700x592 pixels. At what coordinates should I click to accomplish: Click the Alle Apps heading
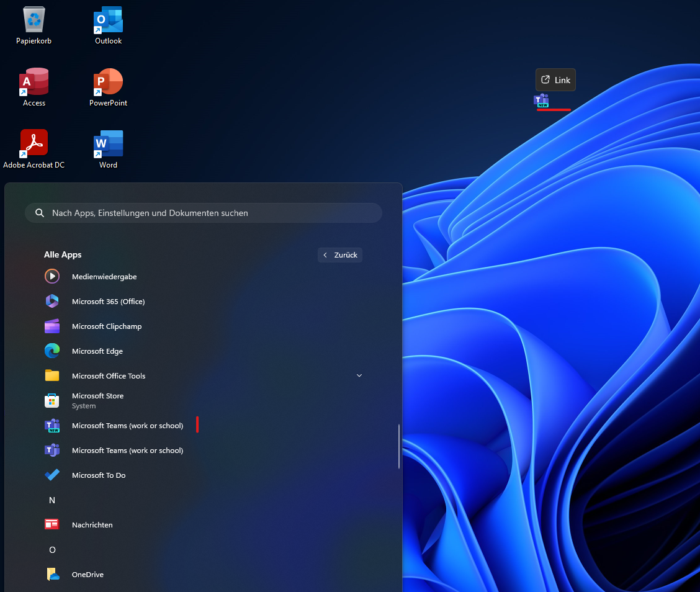coord(63,254)
